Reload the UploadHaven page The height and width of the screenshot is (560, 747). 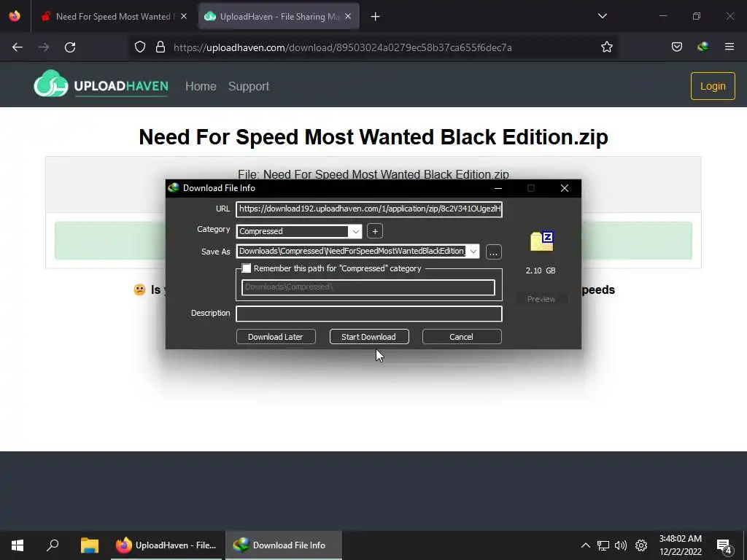(x=70, y=47)
